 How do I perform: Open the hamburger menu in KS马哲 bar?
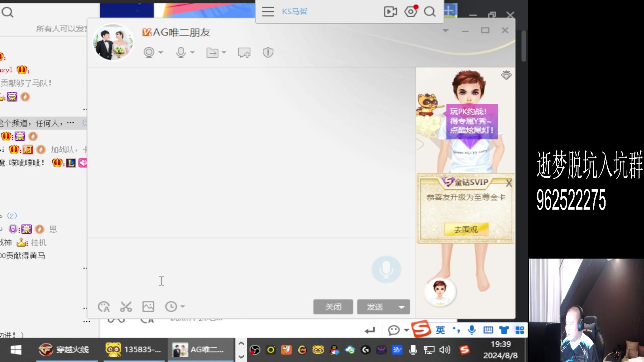point(268,11)
